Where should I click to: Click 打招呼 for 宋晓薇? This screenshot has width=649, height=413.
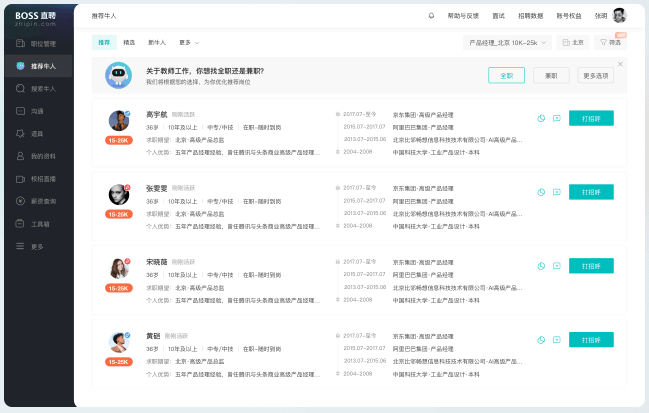point(591,266)
